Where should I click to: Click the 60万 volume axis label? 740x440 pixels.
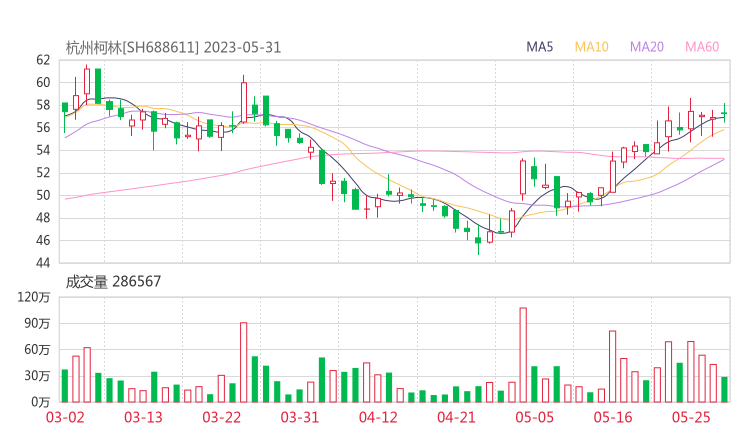pos(37,349)
